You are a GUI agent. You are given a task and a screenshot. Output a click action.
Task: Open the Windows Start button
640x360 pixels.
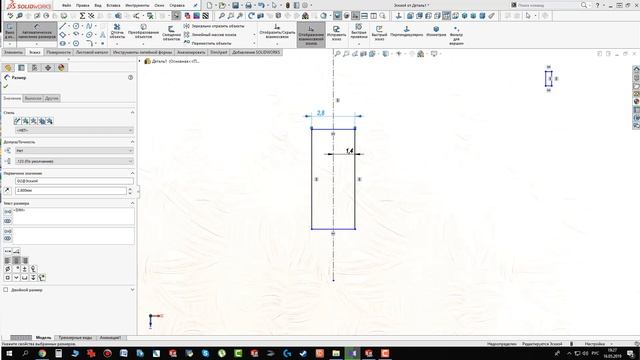(x=9, y=353)
